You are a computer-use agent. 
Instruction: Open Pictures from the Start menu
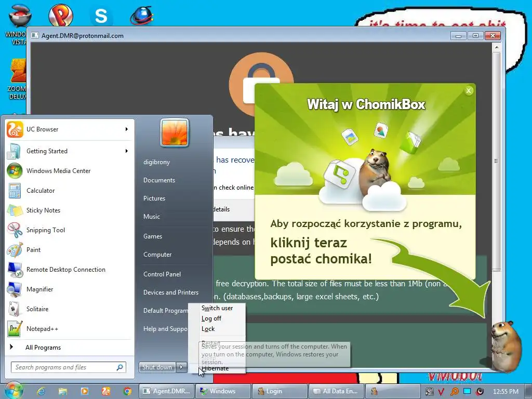(x=154, y=198)
